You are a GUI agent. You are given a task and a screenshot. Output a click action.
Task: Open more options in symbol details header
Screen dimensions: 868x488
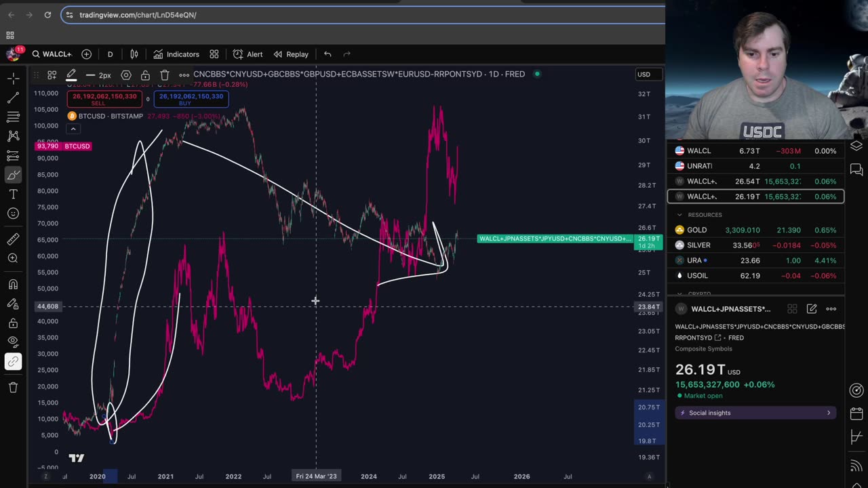831,309
